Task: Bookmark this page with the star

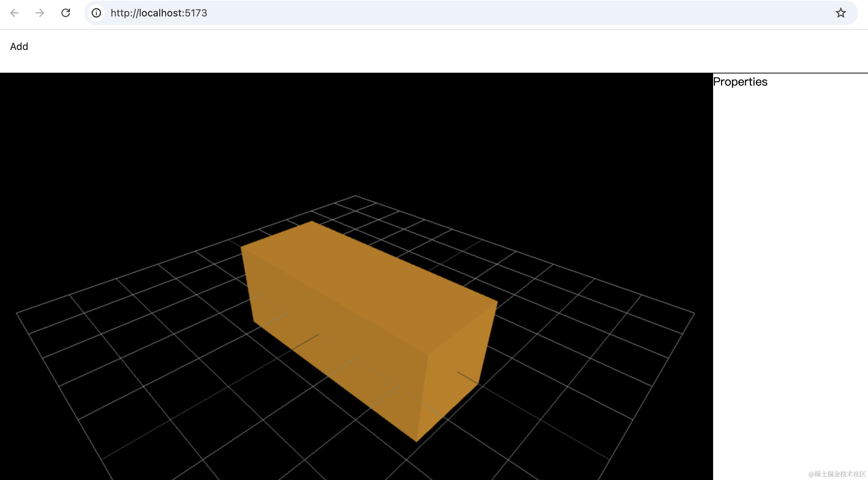Action: pos(841,13)
